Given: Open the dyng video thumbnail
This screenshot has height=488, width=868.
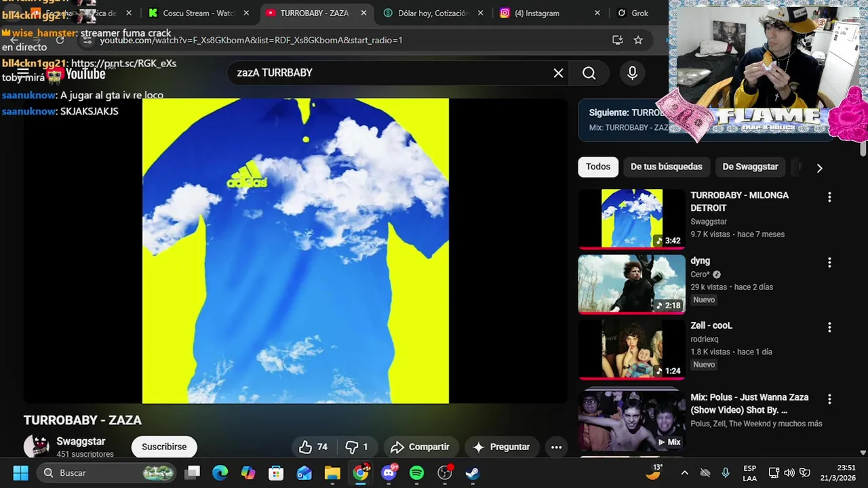Looking at the screenshot, I should 632,284.
